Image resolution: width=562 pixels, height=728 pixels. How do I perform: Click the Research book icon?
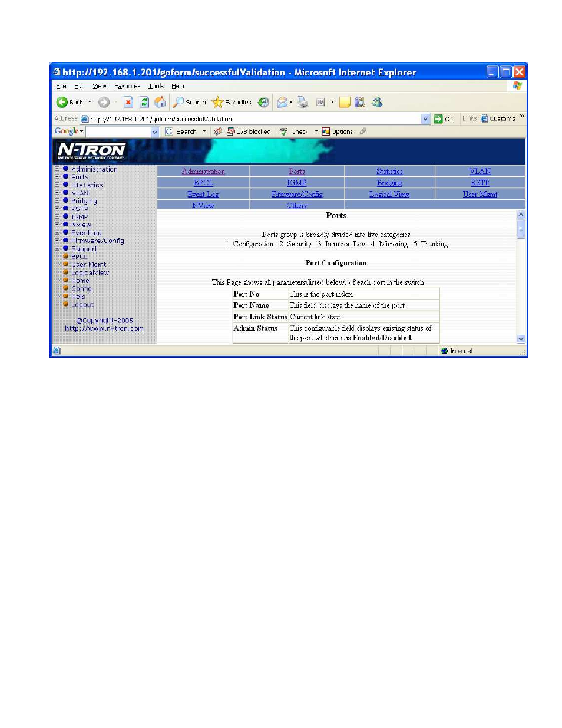[360, 102]
